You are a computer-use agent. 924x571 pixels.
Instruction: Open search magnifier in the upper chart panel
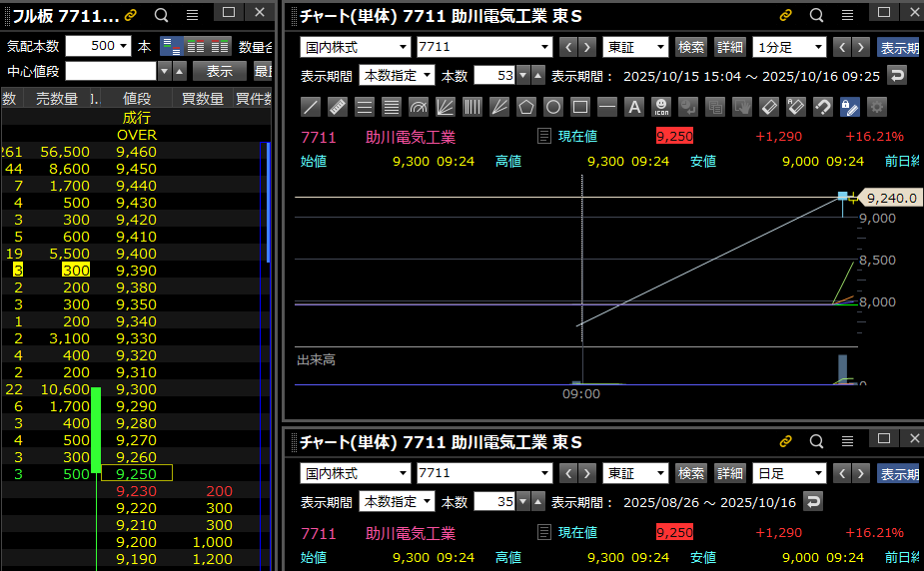click(x=816, y=15)
